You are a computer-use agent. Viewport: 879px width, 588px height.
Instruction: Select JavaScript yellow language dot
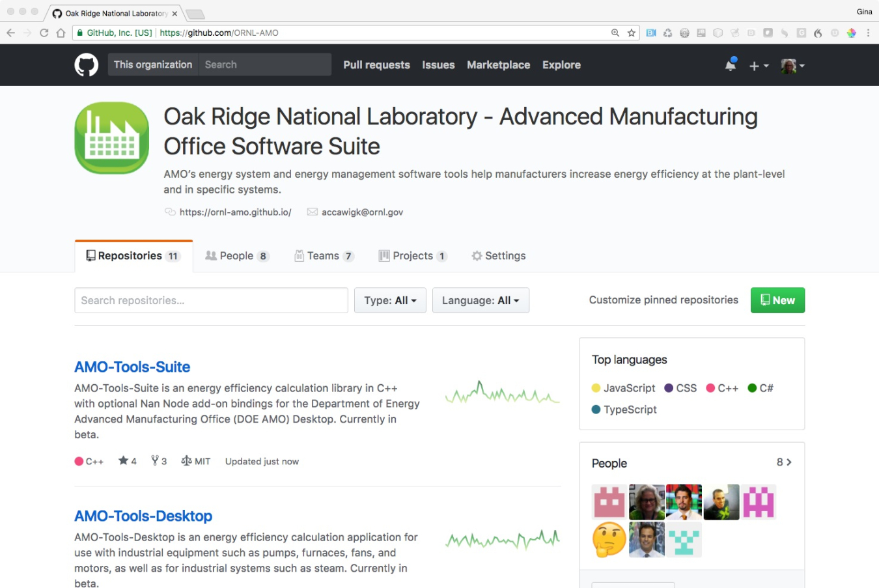coord(596,388)
